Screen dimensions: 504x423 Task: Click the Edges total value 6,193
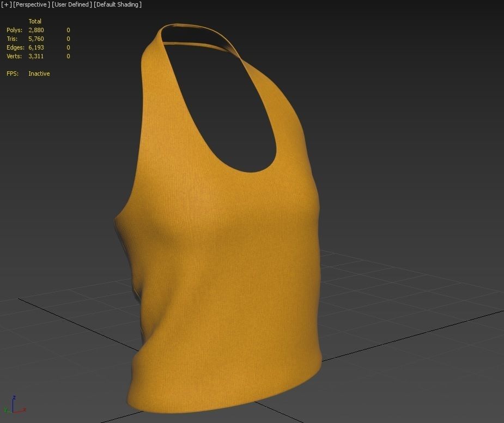(x=36, y=47)
